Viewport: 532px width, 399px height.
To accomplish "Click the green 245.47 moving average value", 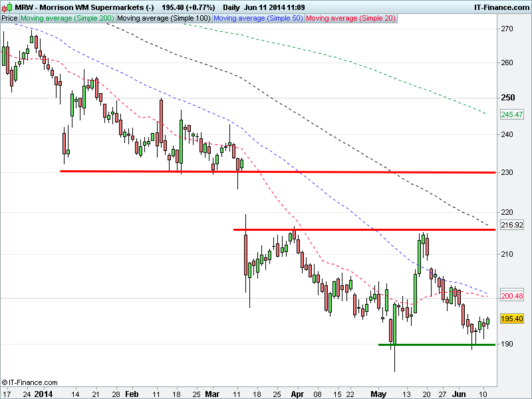I will pyautogui.click(x=511, y=114).
